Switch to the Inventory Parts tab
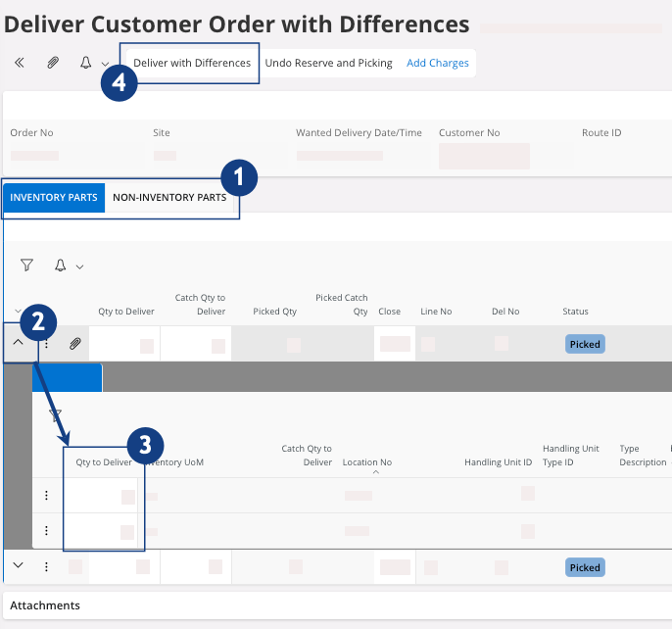Screen dimensions: 672x629 click(x=54, y=198)
